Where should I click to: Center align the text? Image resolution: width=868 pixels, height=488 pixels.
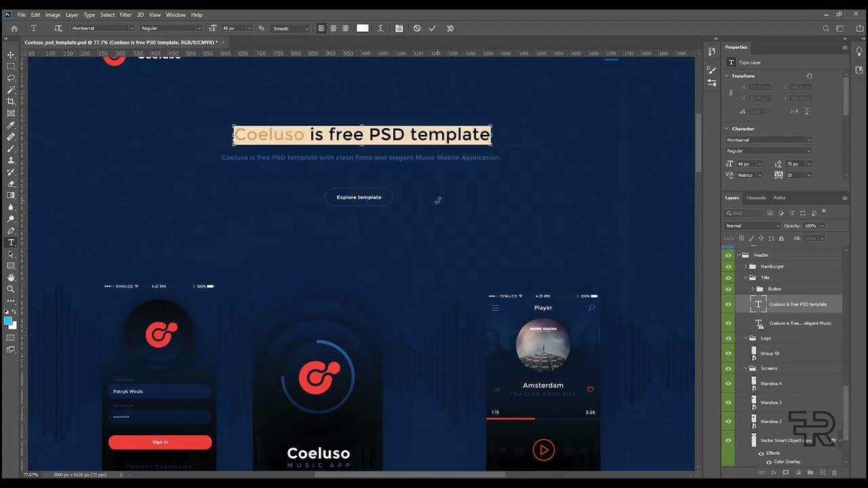click(333, 28)
